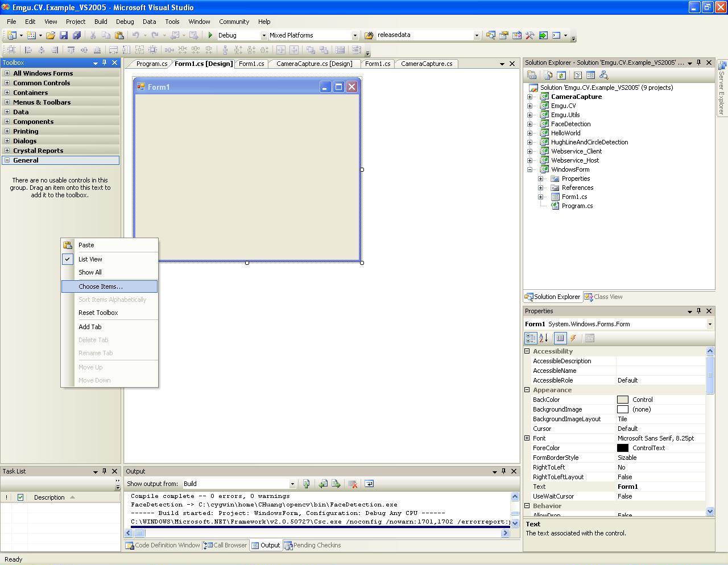Viewport: 728px width, 565px height.
Task: Toggle List View checkmark in context menu
Action: pos(67,259)
